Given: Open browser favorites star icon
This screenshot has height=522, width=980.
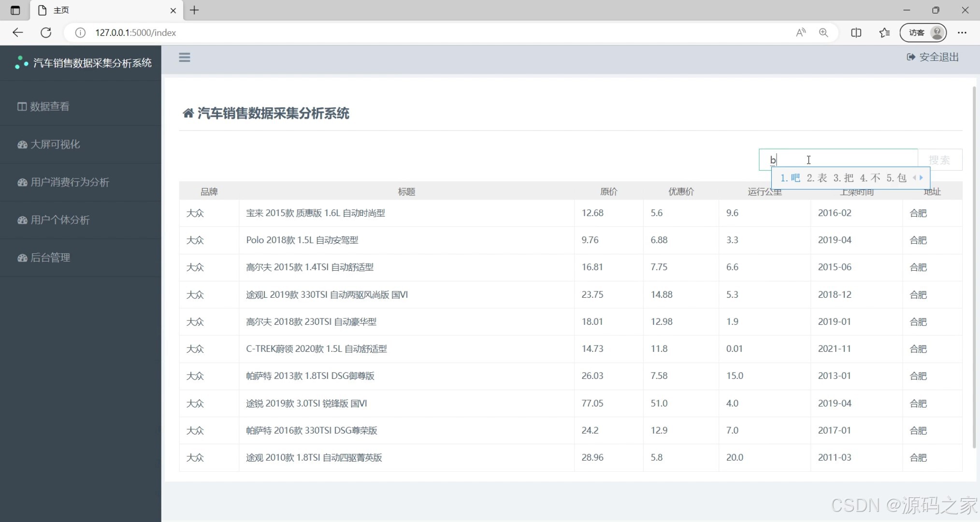Looking at the screenshot, I should pyautogui.click(x=884, y=32).
